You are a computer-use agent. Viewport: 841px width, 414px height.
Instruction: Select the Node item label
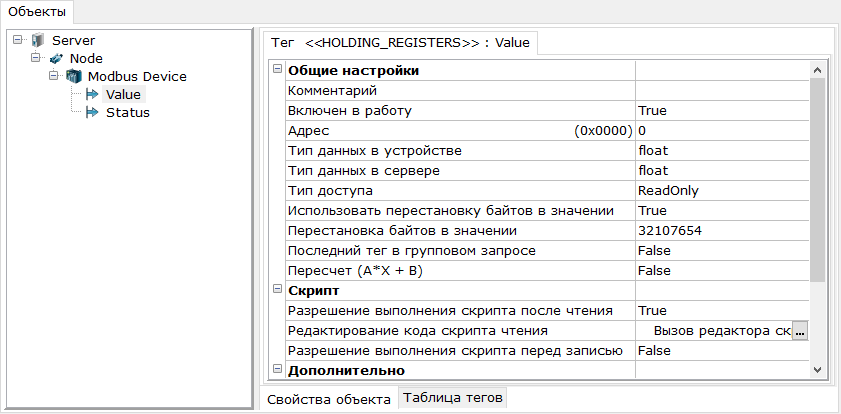[86, 58]
